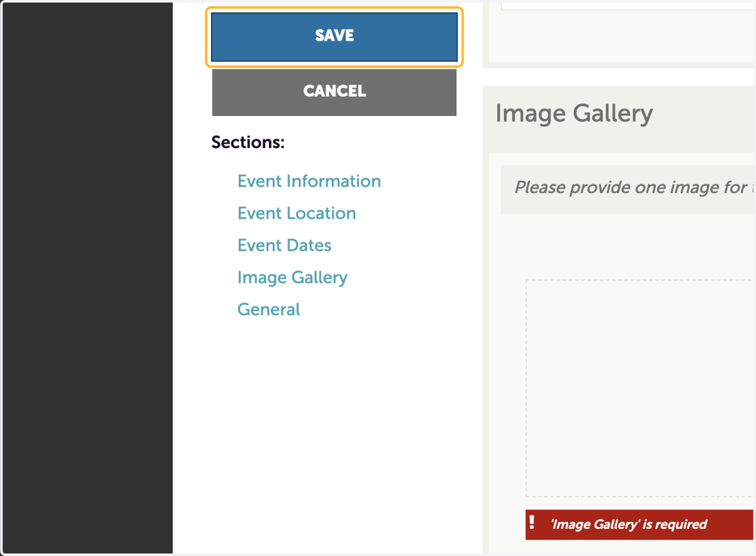Click the Sections label above the links
Image resolution: width=756 pixels, height=556 pixels.
[x=248, y=142]
